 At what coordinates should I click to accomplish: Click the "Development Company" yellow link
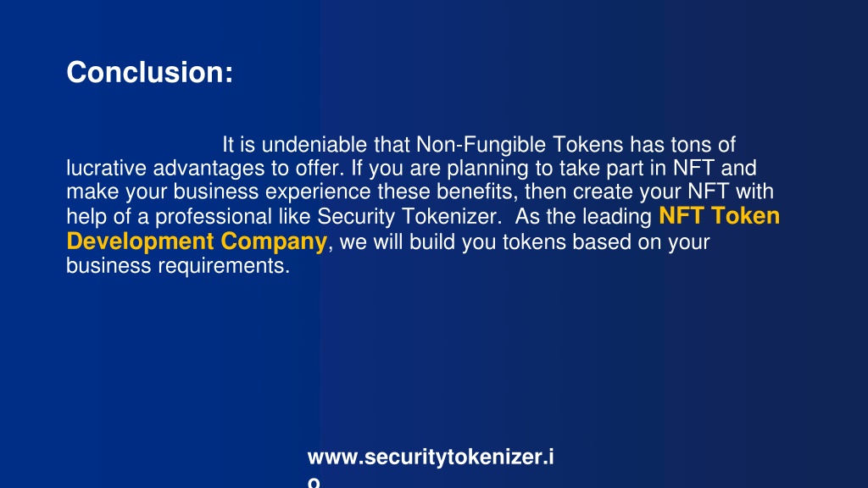pos(197,241)
